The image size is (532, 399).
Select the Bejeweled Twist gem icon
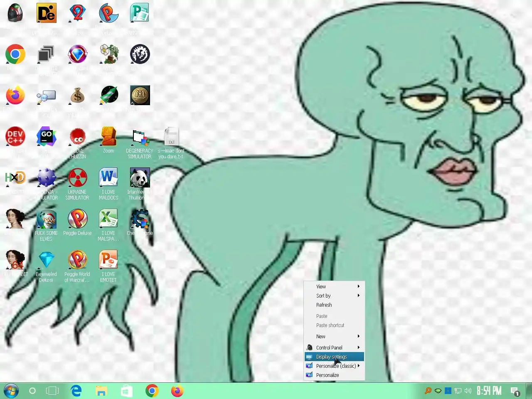[x=77, y=54]
